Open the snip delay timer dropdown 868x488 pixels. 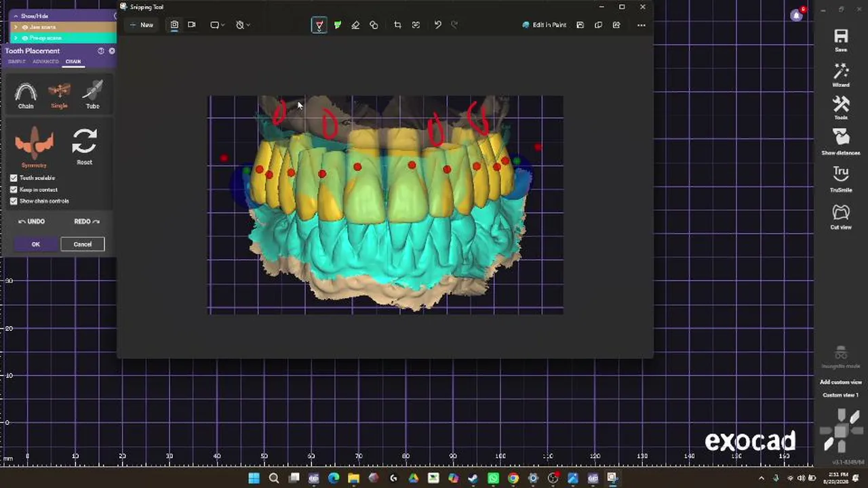[243, 25]
